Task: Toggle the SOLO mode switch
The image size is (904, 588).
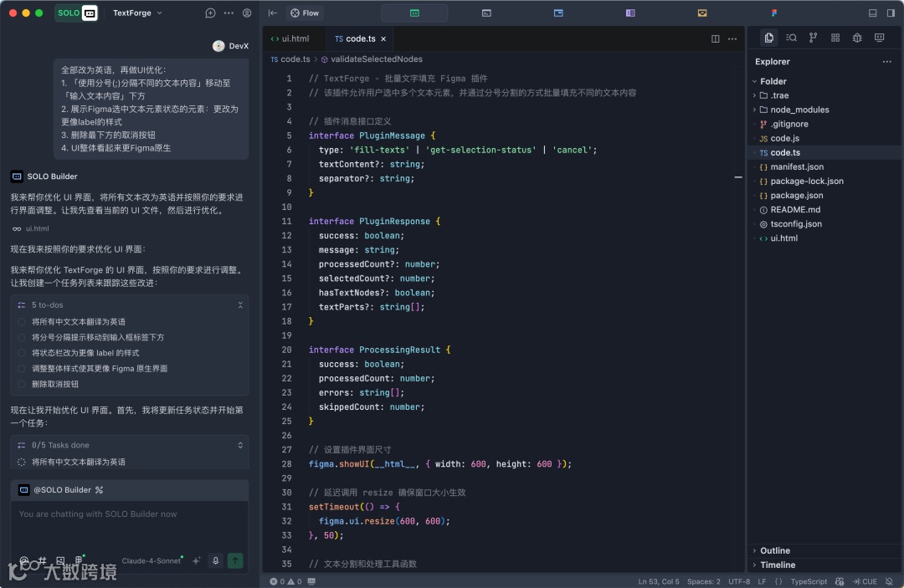Action: 76,13
